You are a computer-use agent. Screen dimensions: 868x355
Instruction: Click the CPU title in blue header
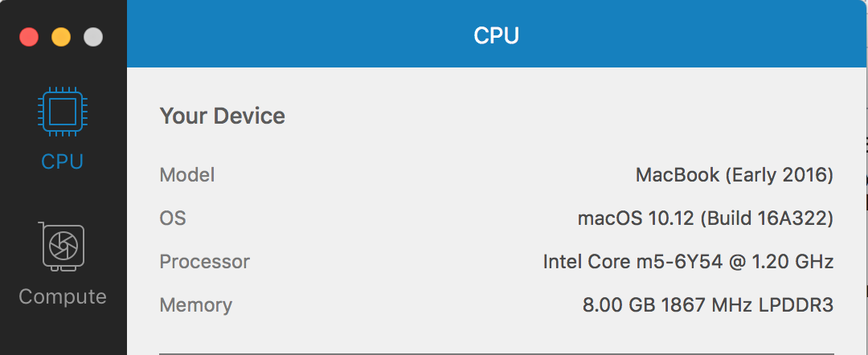496,35
